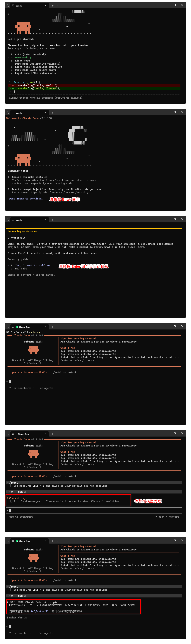Click the terminal tab icon in the PS D:\fastskill> window
This screenshot has height=644, width=191.
[x=13, y=327]
